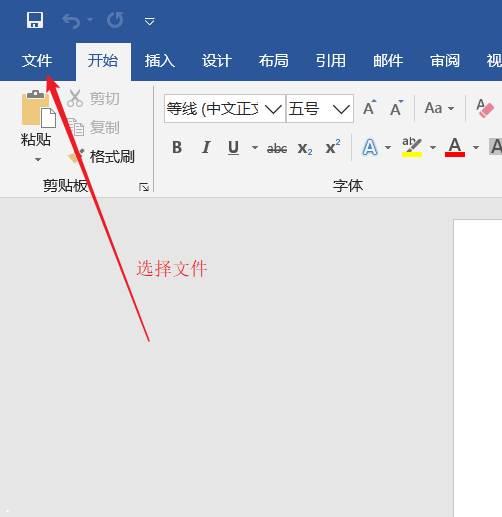Click the Increase font size icon
The height and width of the screenshot is (517, 502).
click(x=369, y=108)
